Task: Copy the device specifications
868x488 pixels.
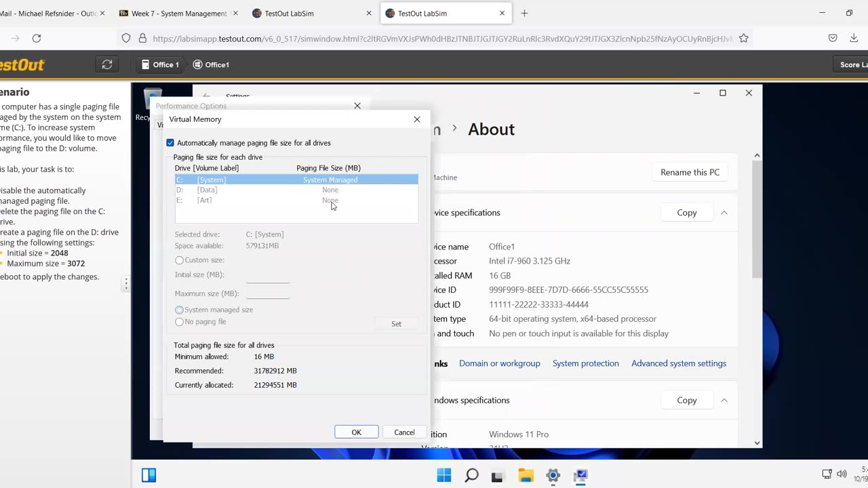Action: point(686,213)
